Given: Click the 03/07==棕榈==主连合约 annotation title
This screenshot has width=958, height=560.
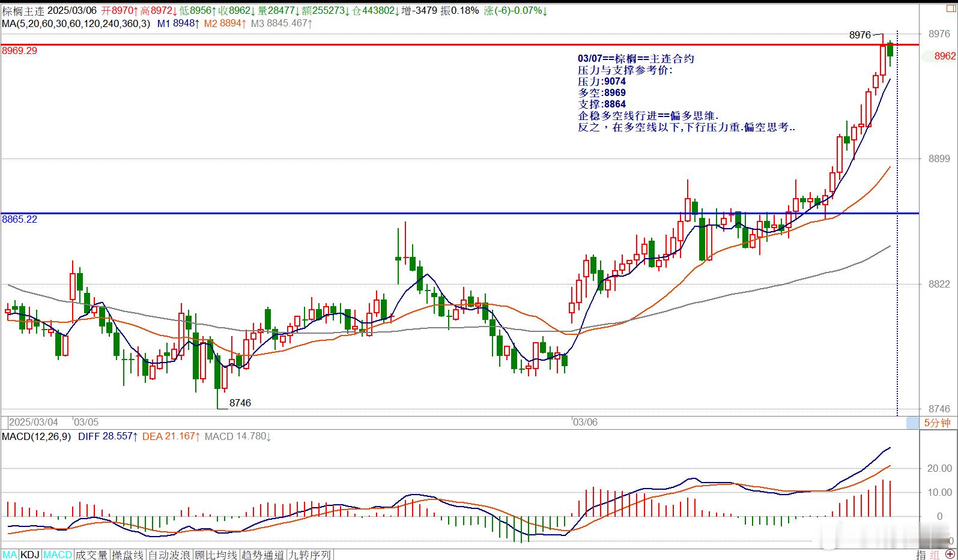Looking at the screenshot, I should pos(636,59).
